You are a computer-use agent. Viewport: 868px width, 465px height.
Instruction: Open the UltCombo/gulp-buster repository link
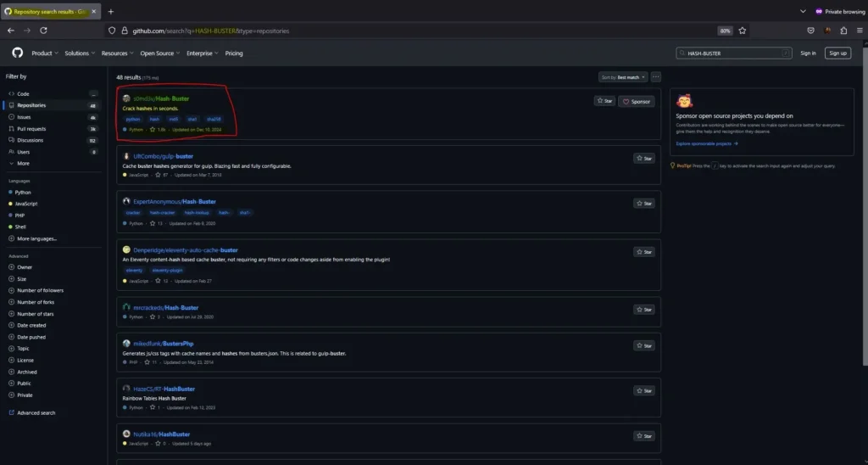[x=164, y=156]
